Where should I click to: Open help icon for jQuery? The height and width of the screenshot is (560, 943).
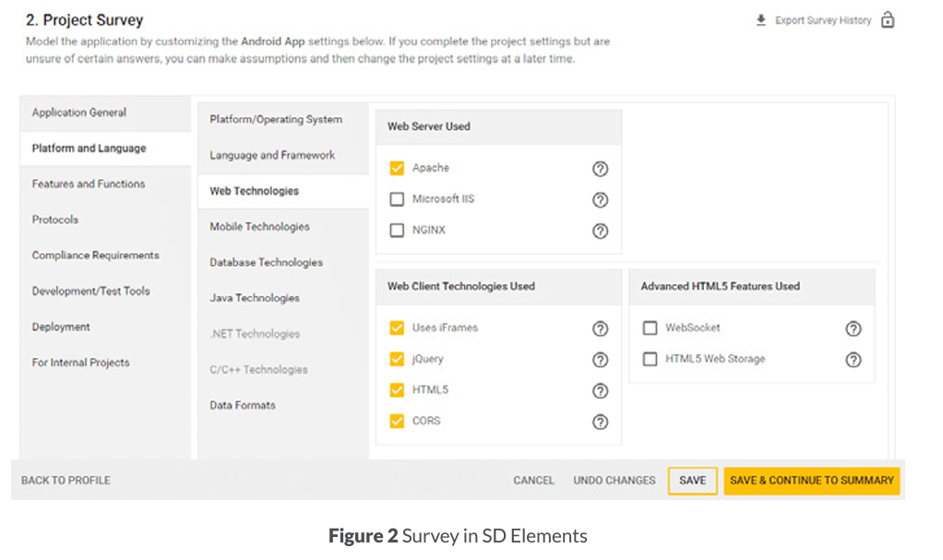[x=600, y=360]
